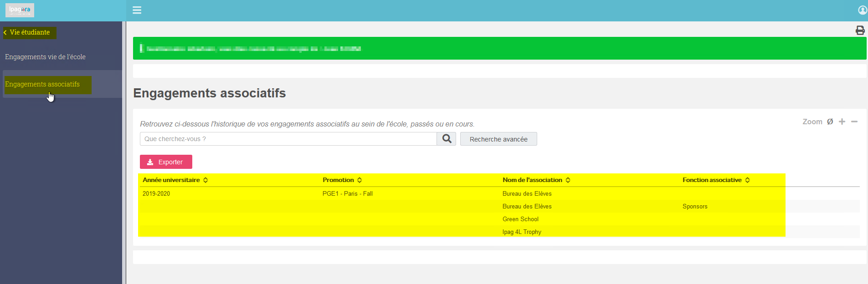This screenshot has width=868, height=284.
Task: Sort by Promotion column
Action: coord(342,180)
